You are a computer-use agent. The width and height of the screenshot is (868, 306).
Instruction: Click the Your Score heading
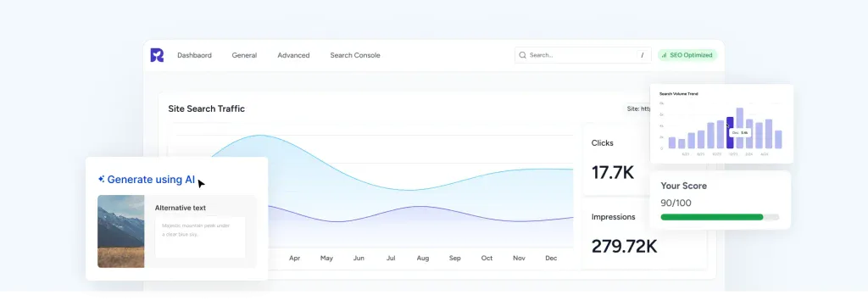tap(684, 186)
